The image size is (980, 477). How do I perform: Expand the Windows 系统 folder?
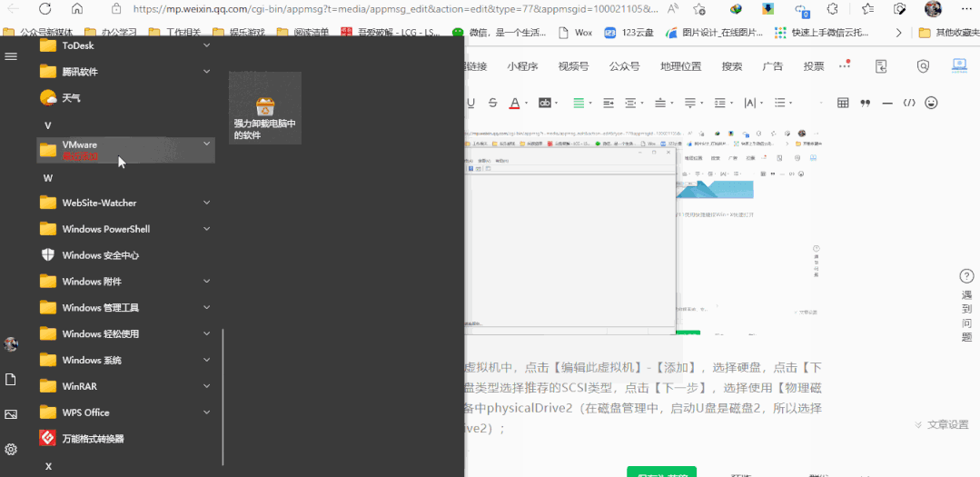[x=125, y=360]
